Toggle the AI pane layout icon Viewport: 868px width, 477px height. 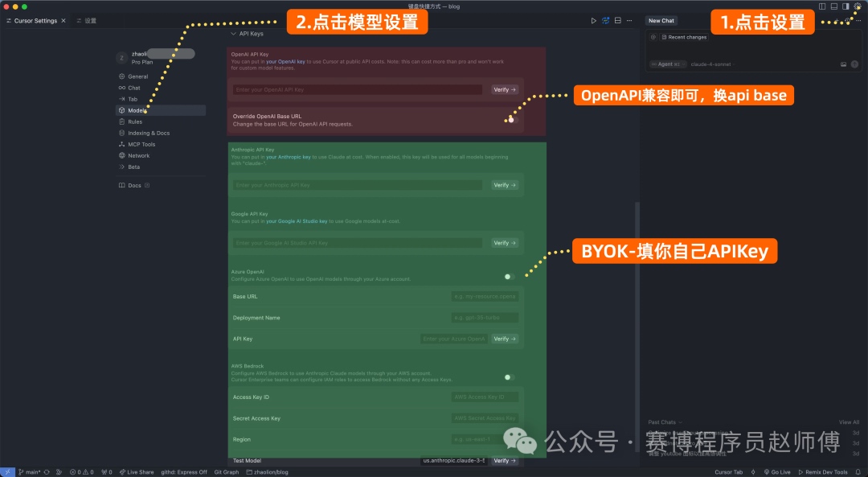pyautogui.click(x=845, y=6)
